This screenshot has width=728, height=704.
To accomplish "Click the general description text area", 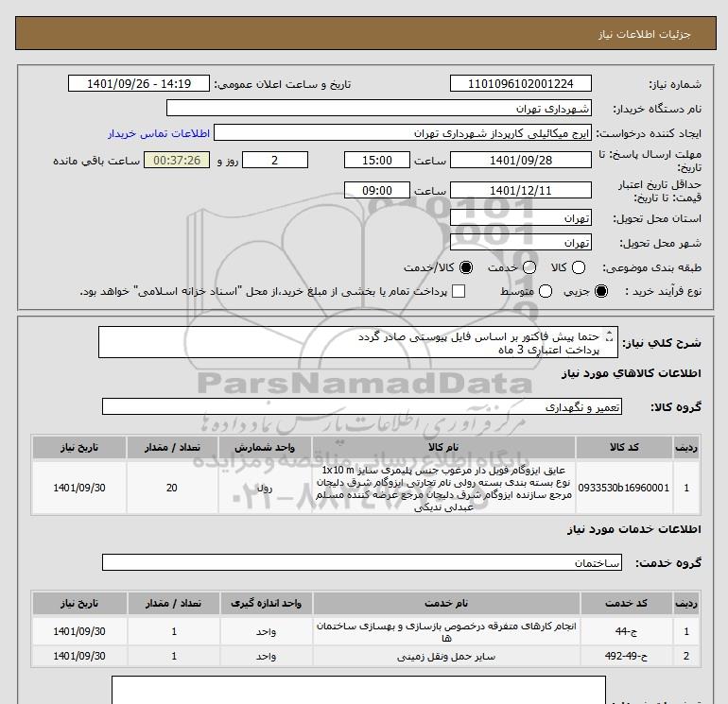I will tap(358, 342).
